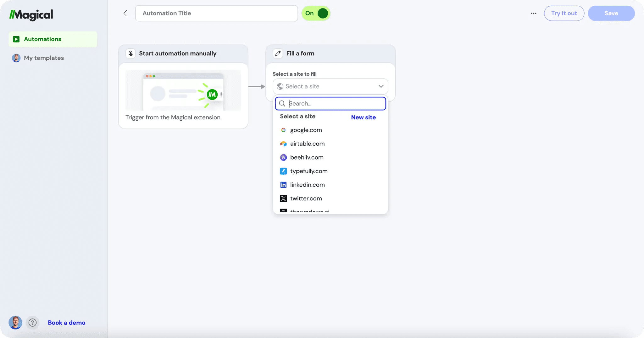This screenshot has width=644, height=338.
Task: Toggle the automation On switch
Action: tap(316, 13)
